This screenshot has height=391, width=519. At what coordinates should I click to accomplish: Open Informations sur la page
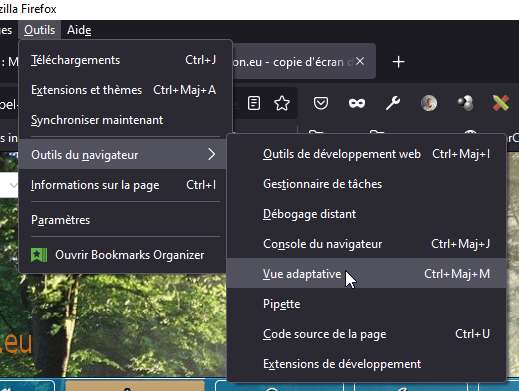pyautogui.click(x=124, y=185)
